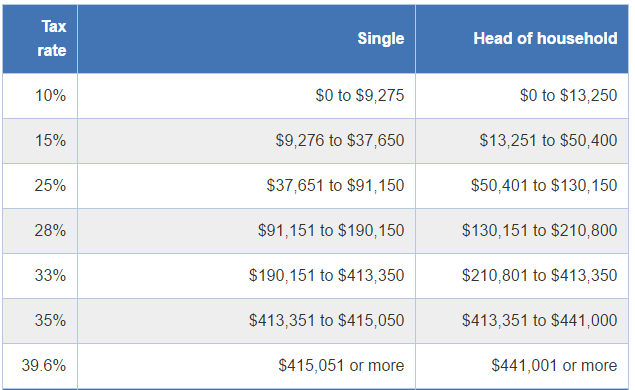Click the $130,151 to $210,800 cell
This screenshot has height=390, width=635.
tap(522, 231)
